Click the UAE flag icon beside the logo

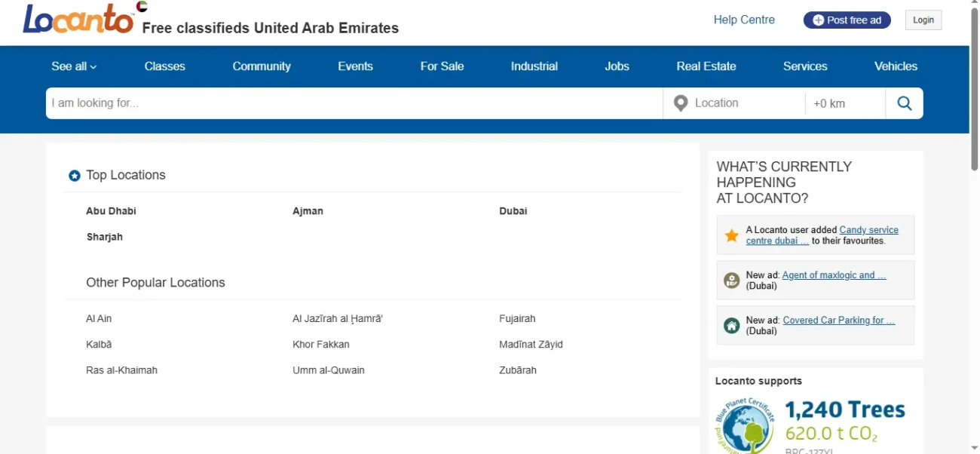(x=140, y=5)
